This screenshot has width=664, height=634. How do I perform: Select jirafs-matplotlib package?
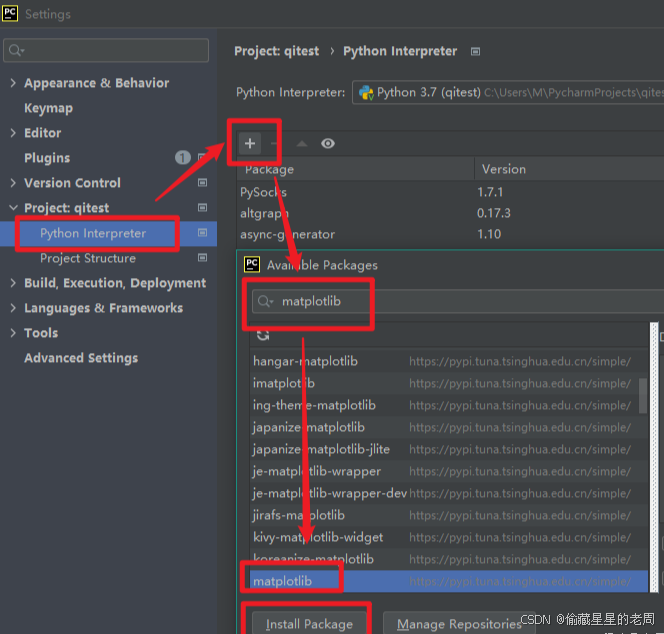point(449,515)
